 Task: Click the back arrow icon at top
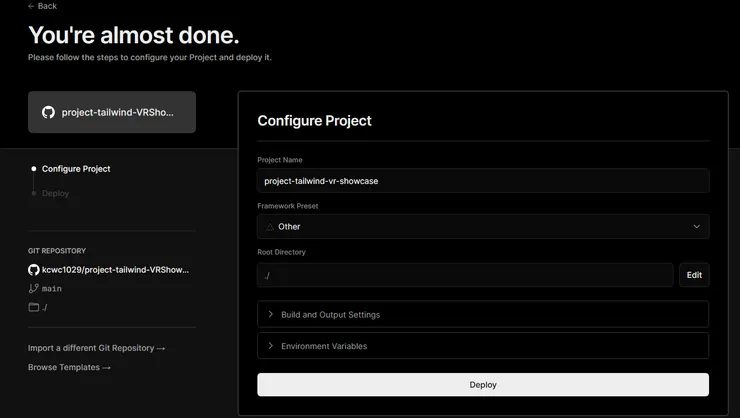[32, 6]
